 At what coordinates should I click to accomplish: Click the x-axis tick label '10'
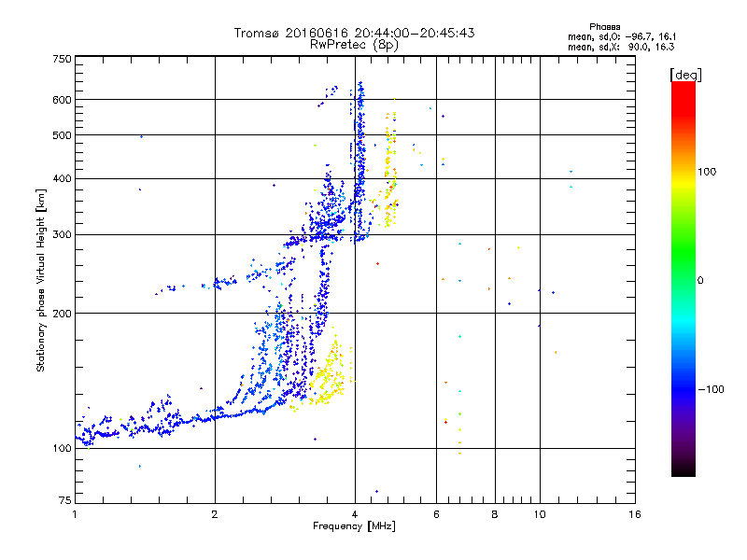click(x=540, y=514)
